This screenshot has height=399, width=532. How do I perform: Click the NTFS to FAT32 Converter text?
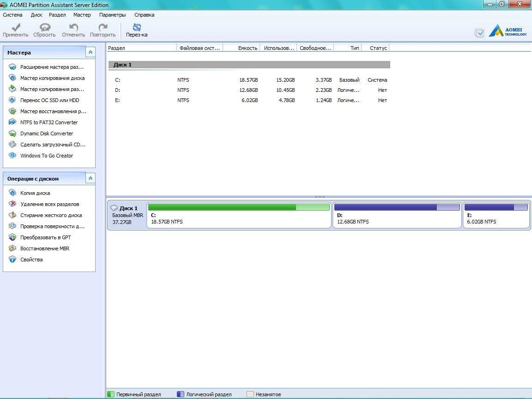coord(49,122)
